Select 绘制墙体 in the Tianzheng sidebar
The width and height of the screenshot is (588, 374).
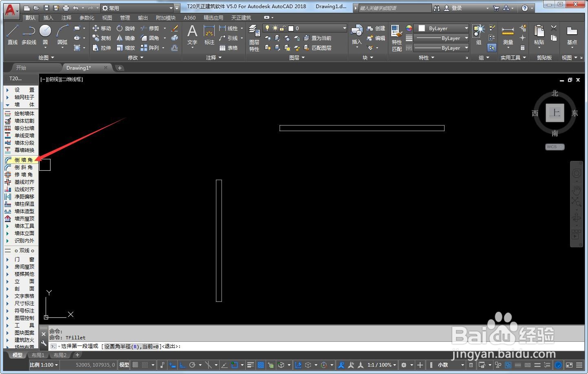[20, 114]
